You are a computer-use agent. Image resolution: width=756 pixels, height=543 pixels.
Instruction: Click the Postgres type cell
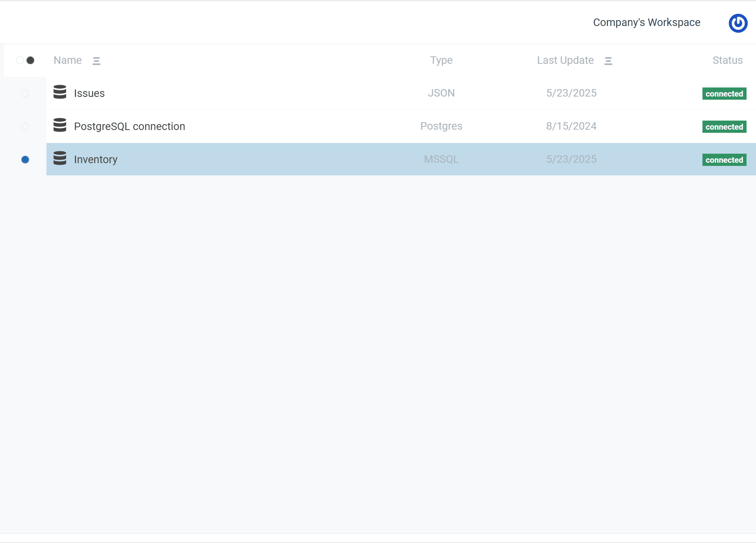[441, 126]
